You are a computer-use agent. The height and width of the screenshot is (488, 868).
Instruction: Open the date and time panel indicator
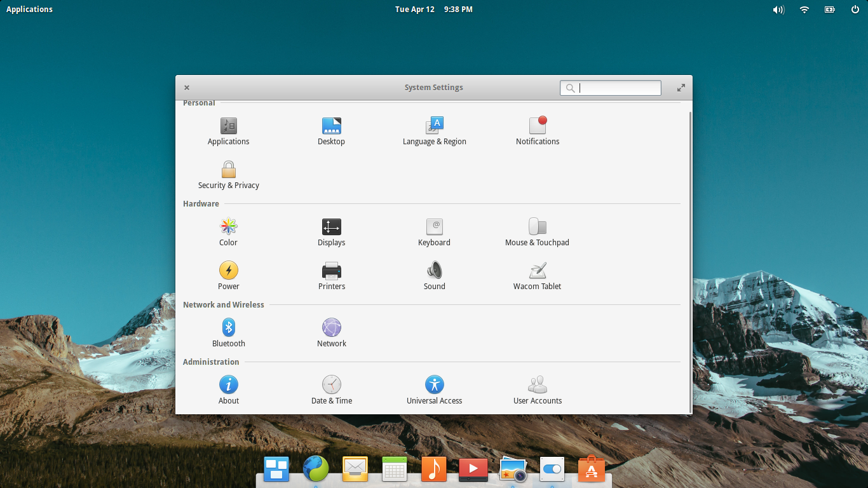click(434, 10)
